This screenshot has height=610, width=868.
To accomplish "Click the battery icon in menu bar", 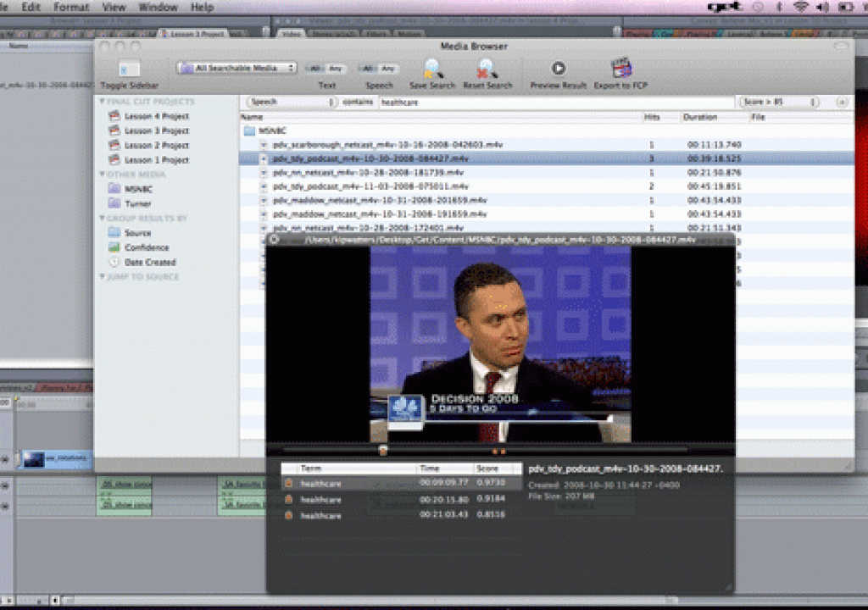I will click(846, 7).
